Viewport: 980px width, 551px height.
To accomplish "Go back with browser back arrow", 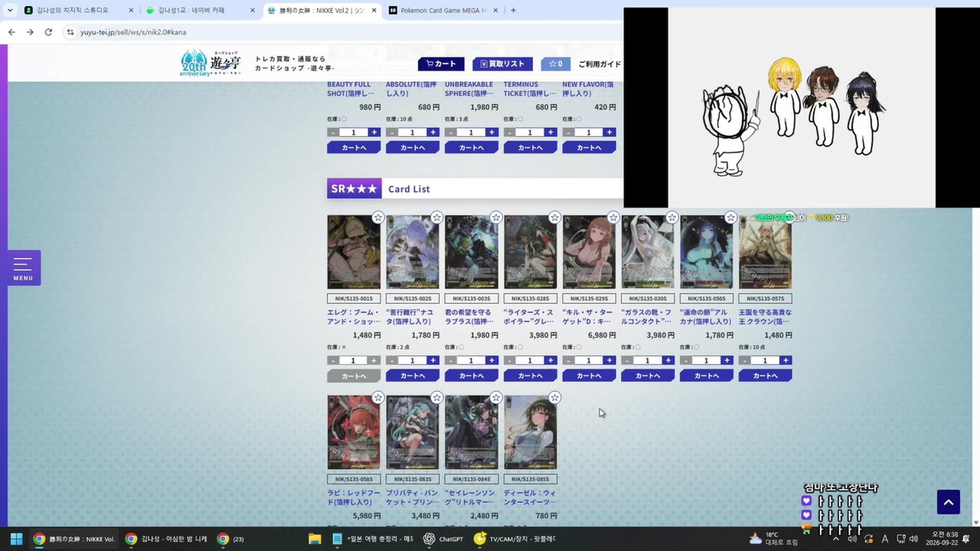I will click(12, 32).
